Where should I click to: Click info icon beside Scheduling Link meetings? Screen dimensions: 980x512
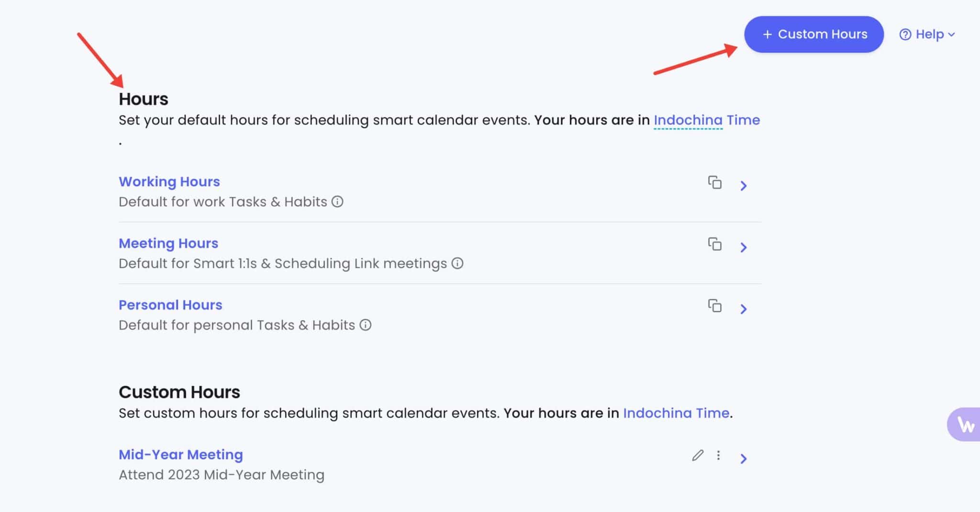457,263
